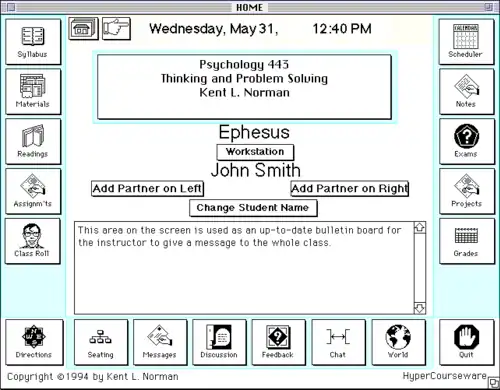Open the Materials section

coord(33,92)
